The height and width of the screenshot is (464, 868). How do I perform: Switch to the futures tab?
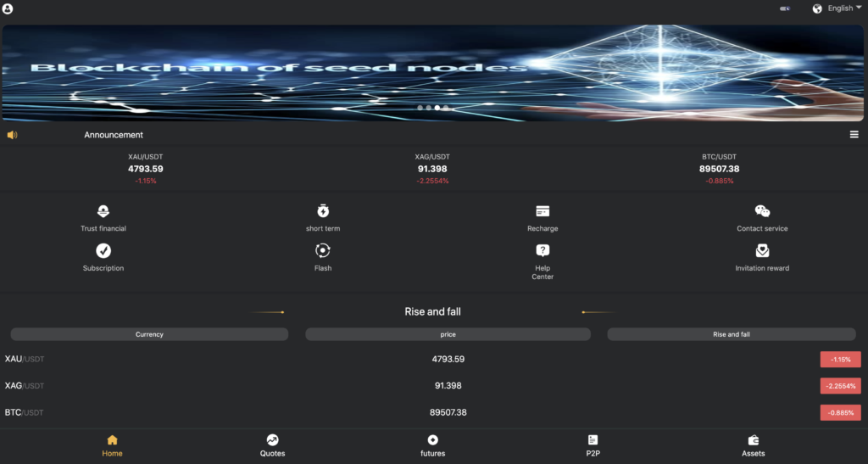pos(432,445)
